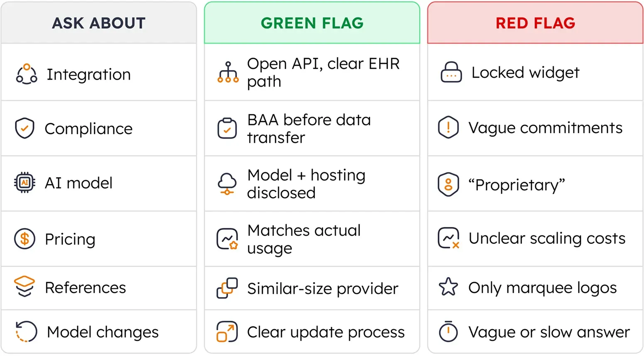Point at the “Proprietary” text
Image resolution: width=644 pixels, height=356 pixels.
pyautogui.click(x=517, y=185)
